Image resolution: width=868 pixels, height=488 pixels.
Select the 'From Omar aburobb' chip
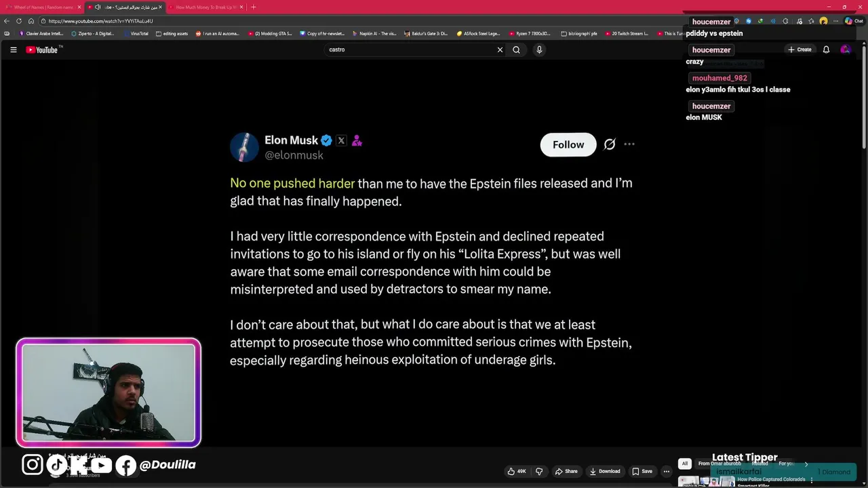[719, 464]
